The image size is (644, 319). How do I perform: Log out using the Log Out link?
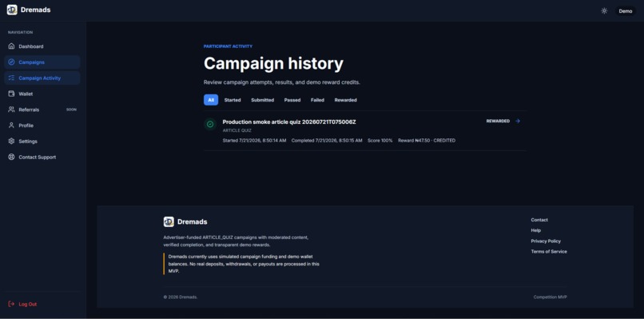click(27, 304)
